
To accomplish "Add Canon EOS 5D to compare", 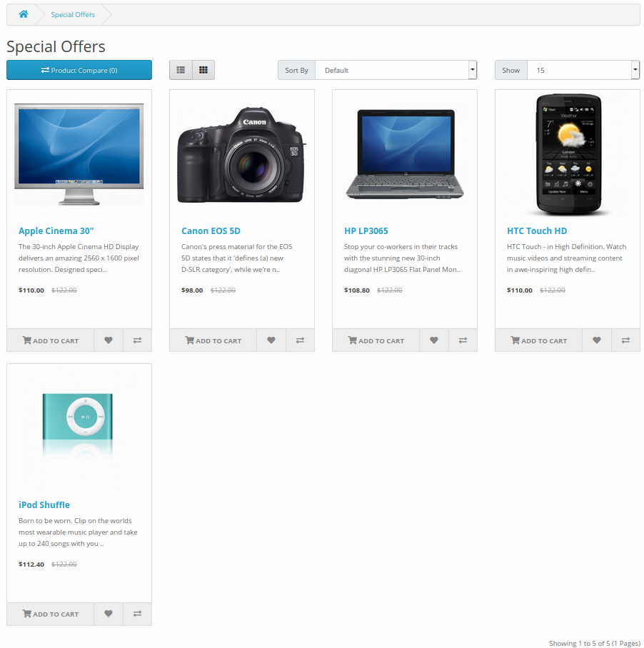I will pyautogui.click(x=300, y=340).
